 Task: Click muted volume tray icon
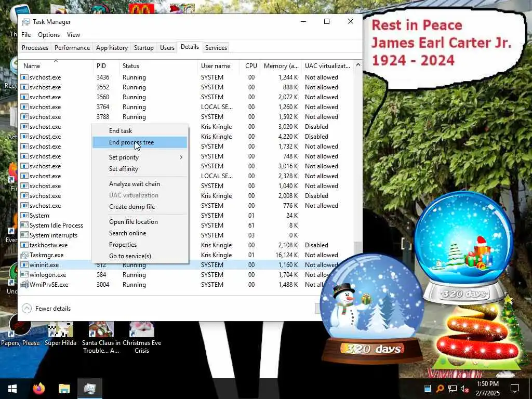[x=464, y=389]
